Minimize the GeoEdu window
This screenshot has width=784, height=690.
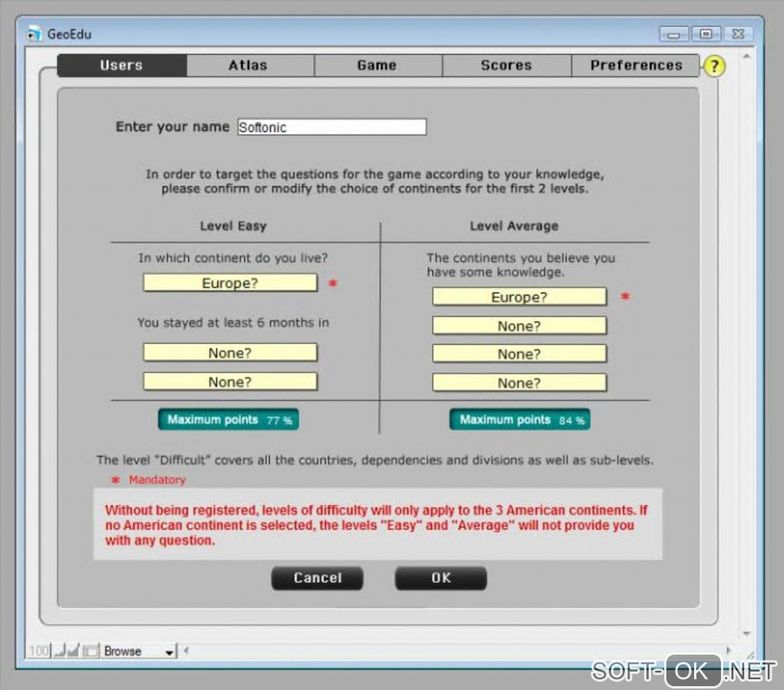(674, 34)
